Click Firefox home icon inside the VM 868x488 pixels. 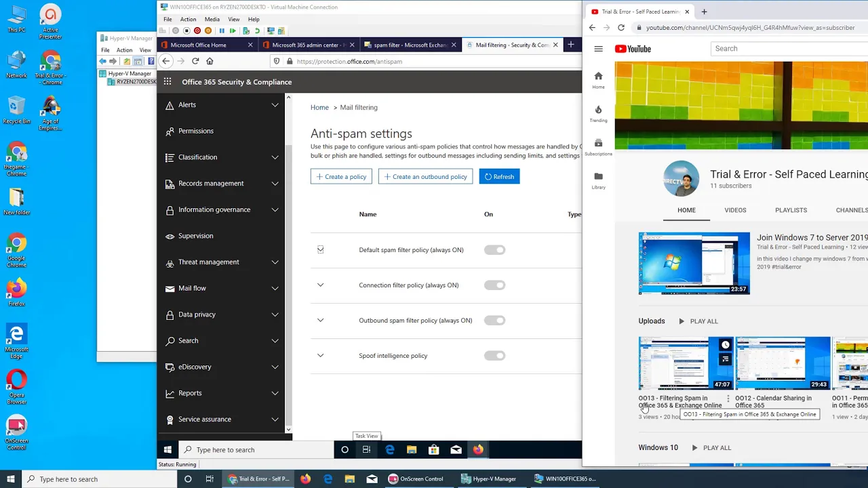pyautogui.click(x=210, y=61)
